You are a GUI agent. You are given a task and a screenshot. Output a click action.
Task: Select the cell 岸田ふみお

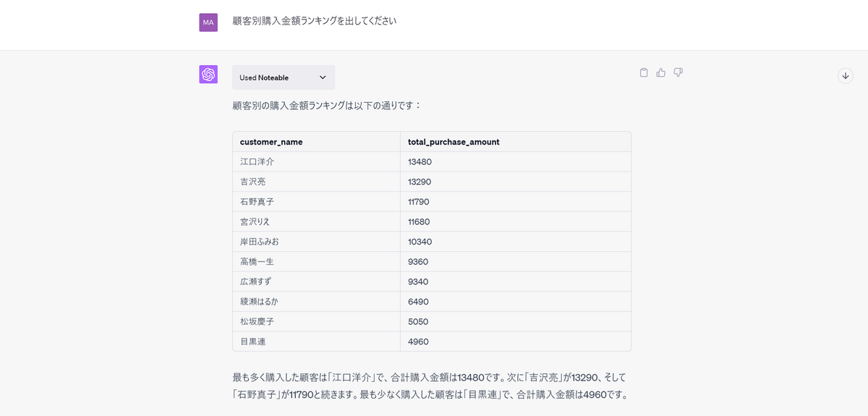(316, 242)
